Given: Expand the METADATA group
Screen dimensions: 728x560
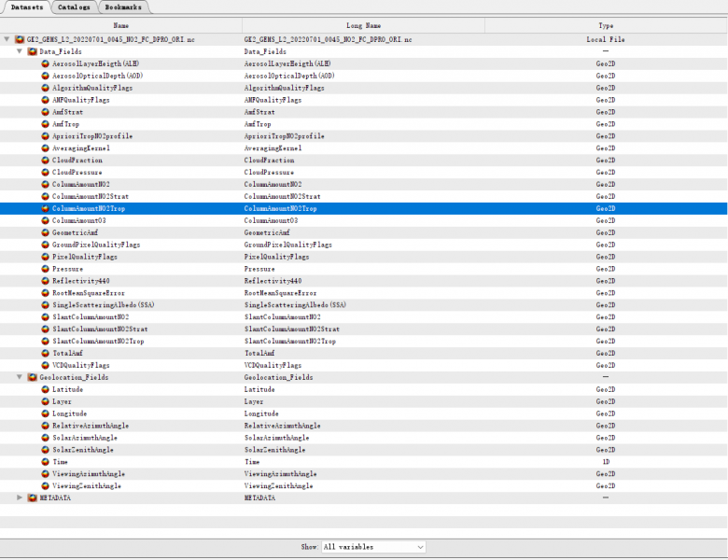Looking at the screenshot, I should [20, 497].
